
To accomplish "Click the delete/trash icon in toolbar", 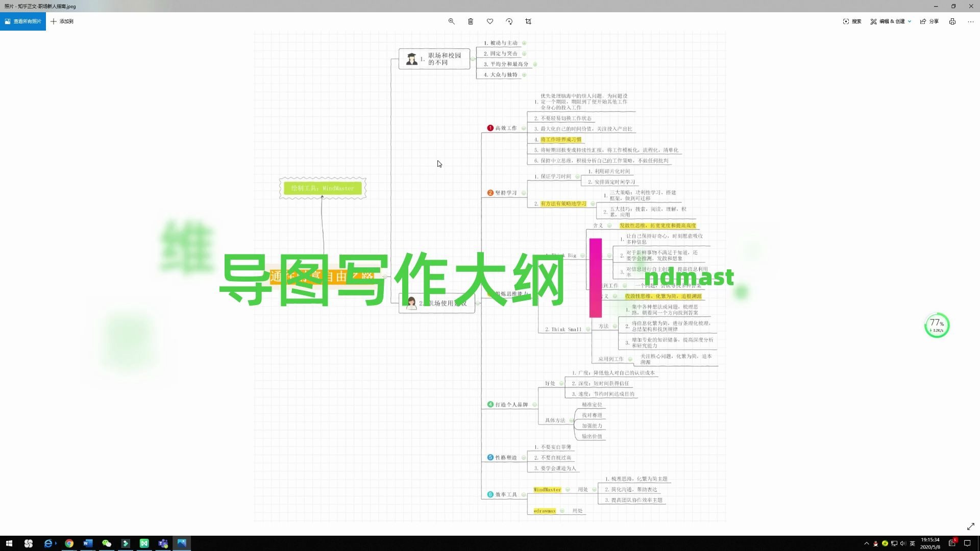I will 471,21.
